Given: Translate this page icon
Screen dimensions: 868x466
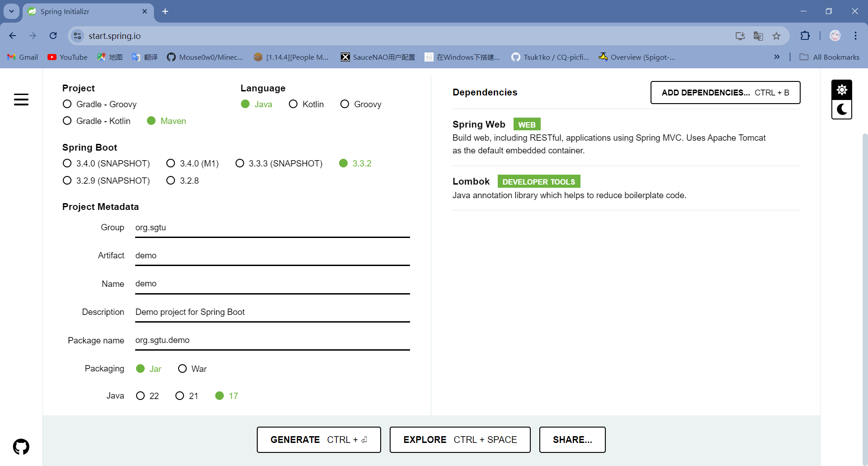Looking at the screenshot, I should click(x=758, y=36).
